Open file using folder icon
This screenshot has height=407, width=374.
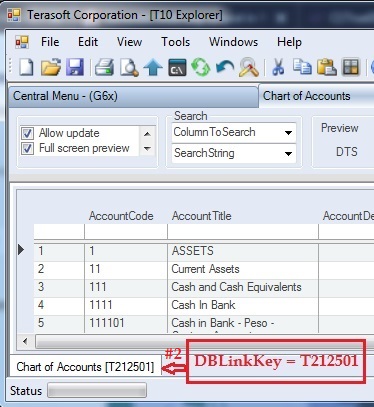(x=51, y=67)
